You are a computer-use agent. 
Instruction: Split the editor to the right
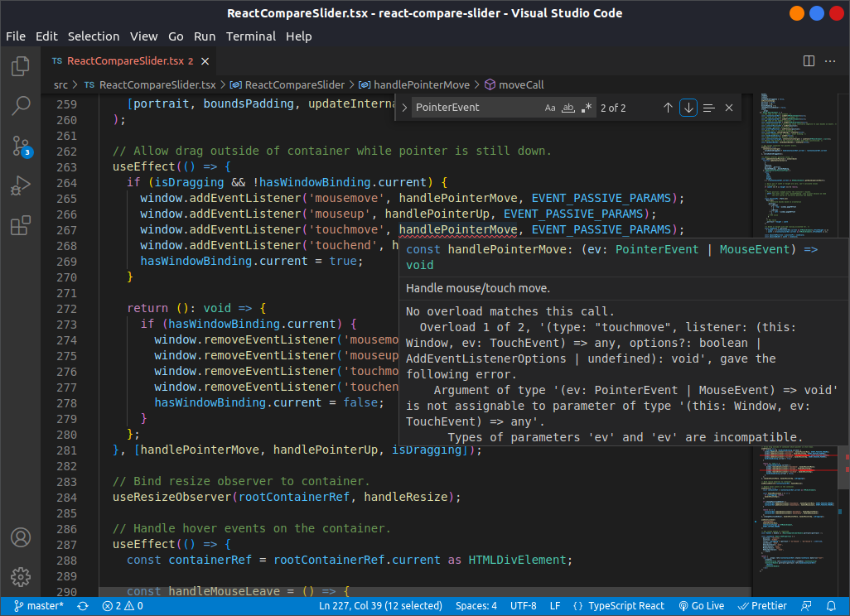[x=809, y=61]
